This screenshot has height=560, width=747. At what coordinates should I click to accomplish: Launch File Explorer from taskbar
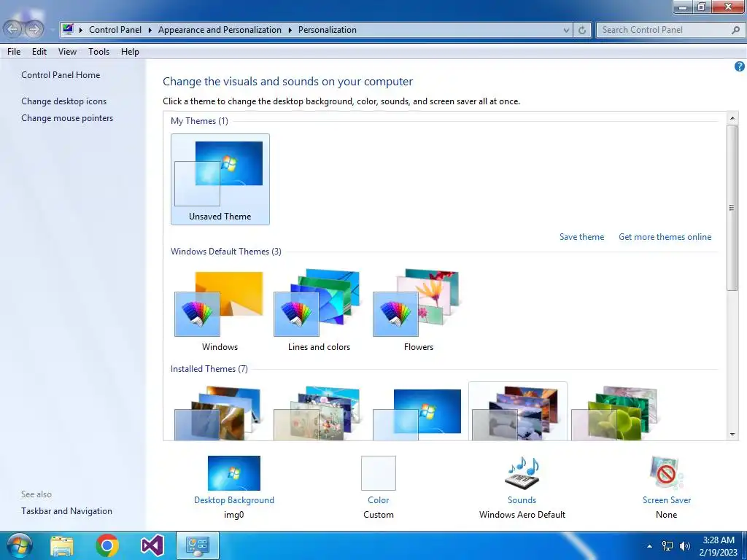tap(63, 545)
